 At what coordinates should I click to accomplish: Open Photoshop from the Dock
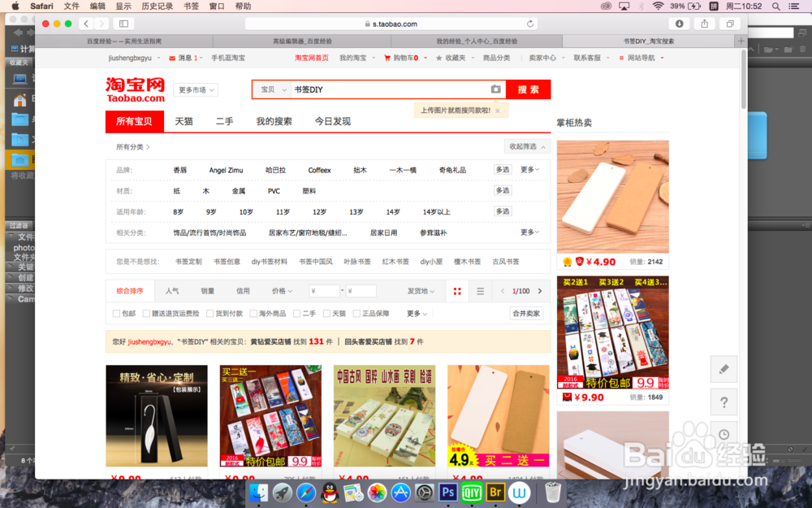(x=447, y=492)
